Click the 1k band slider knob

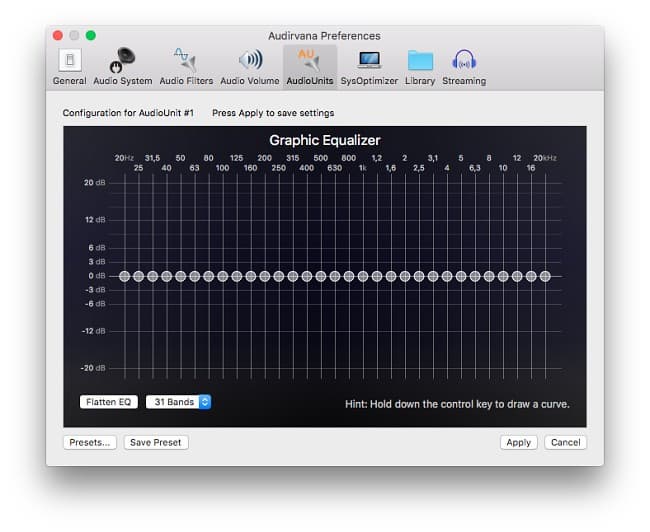(363, 276)
